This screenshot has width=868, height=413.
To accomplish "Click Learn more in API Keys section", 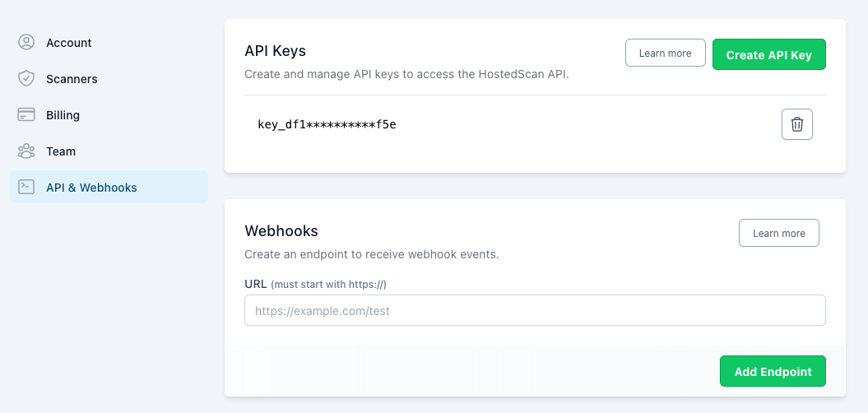I will pyautogui.click(x=665, y=53).
